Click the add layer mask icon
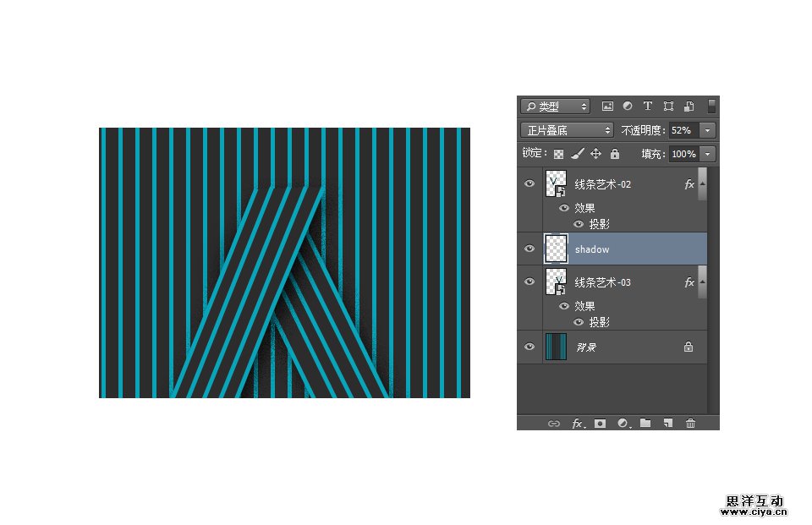Screen dimensions: 812x525 [x=600, y=424]
